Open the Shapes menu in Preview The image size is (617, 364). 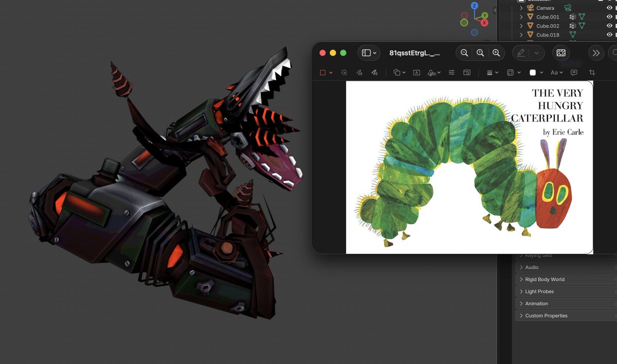point(399,72)
